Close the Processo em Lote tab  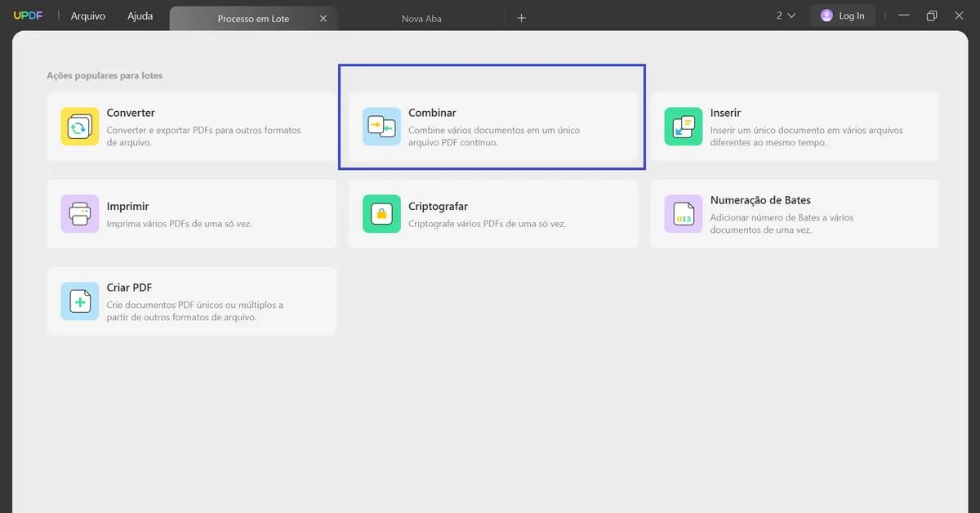pyautogui.click(x=323, y=18)
